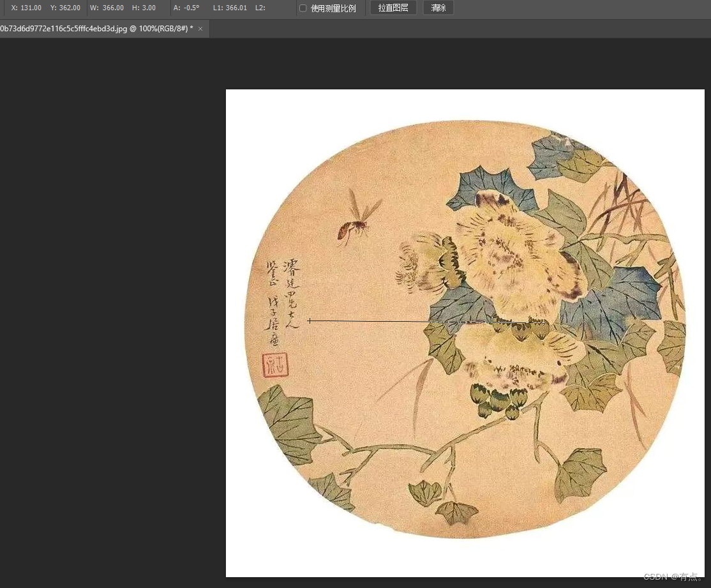The image size is (711, 588).
Task: Close the 0b73d6d9772e document tab
Action: pyautogui.click(x=200, y=29)
